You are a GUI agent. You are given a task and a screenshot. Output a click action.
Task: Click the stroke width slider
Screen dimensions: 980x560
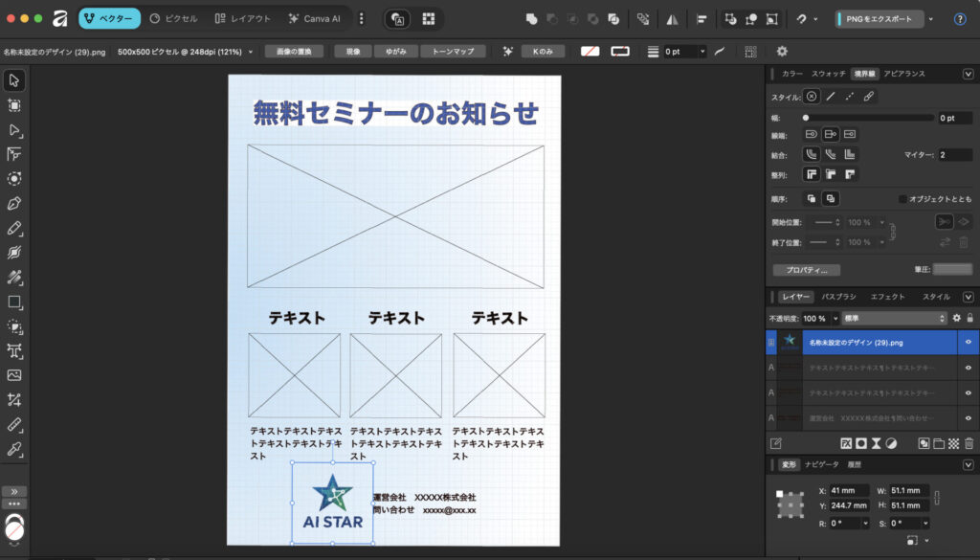pyautogui.click(x=866, y=118)
